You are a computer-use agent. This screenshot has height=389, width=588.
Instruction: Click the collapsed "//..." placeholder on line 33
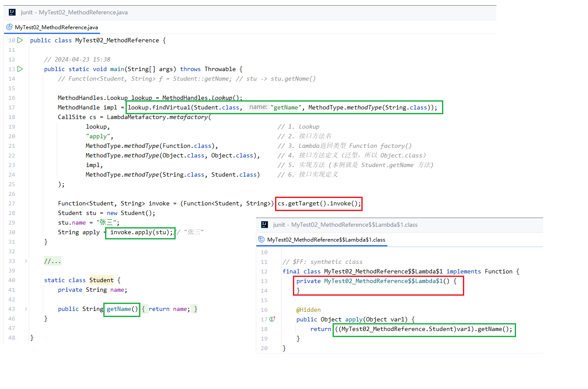coord(53,261)
